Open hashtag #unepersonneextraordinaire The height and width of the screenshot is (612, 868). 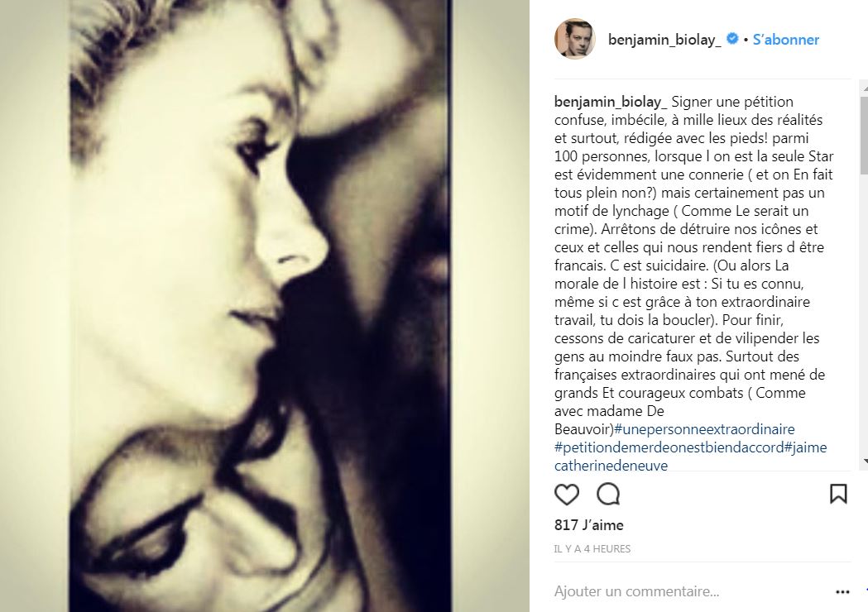click(x=705, y=429)
